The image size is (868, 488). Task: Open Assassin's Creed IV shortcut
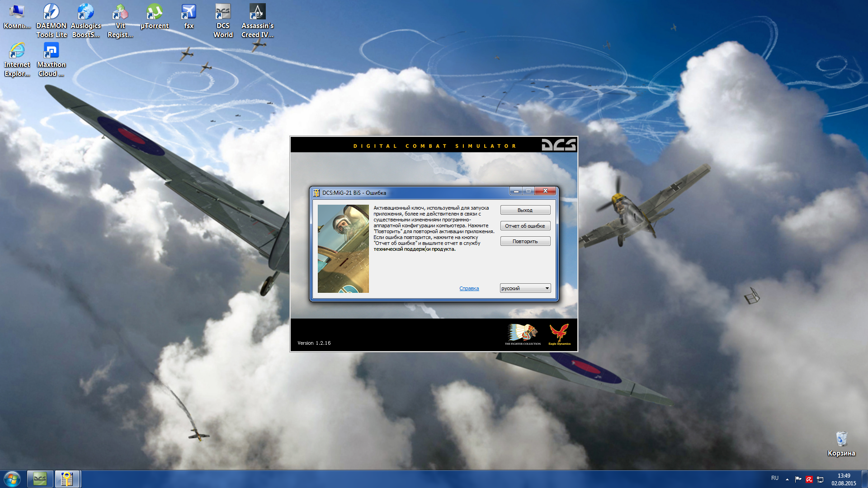coord(258,21)
